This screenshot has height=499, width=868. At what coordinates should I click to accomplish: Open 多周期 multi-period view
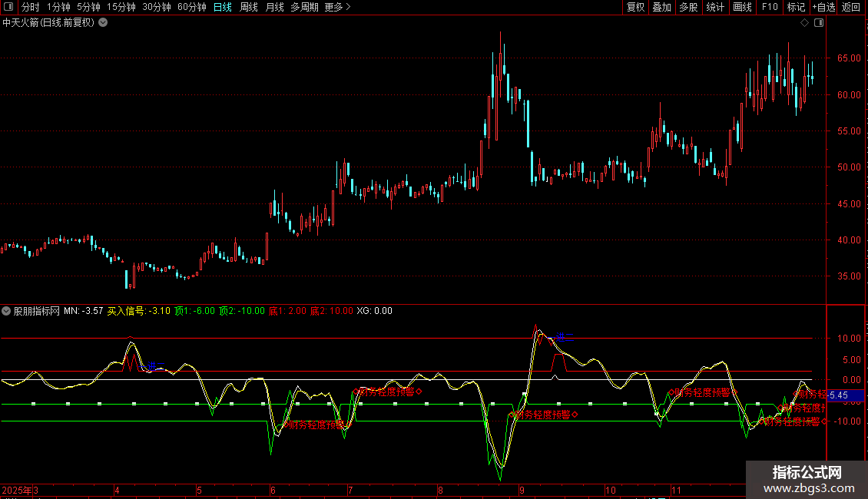[304, 7]
